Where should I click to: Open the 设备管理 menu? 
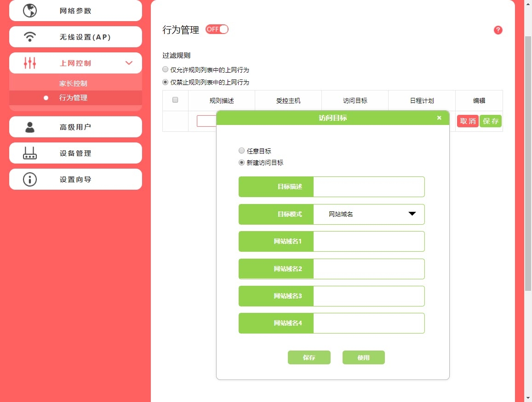[x=76, y=153]
